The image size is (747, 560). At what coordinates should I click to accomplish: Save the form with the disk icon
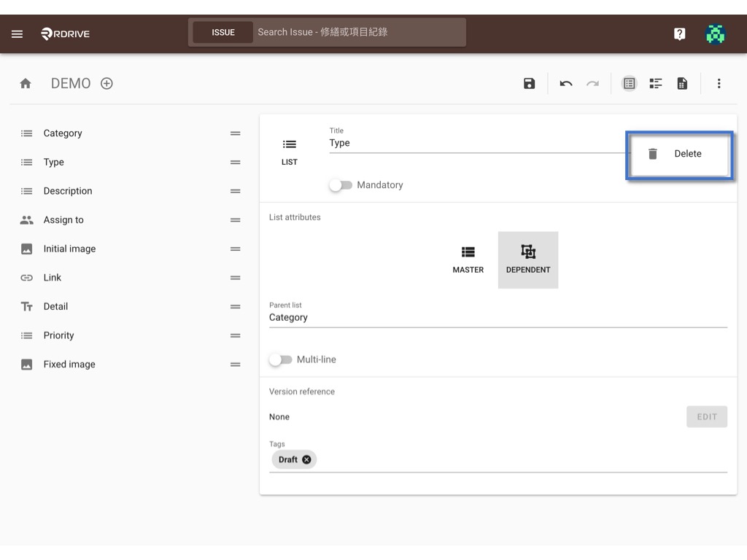coord(530,84)
